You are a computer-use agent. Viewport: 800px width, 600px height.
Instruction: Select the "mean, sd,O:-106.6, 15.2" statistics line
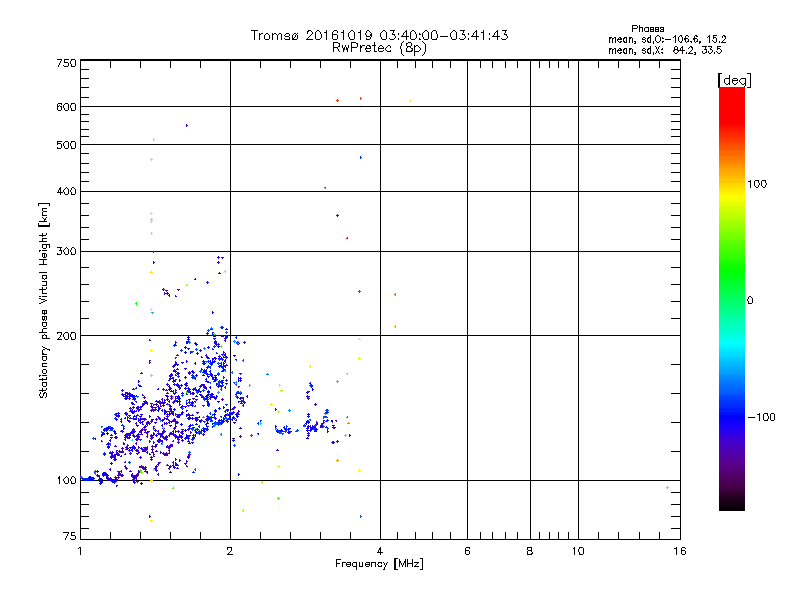[667, 39]
